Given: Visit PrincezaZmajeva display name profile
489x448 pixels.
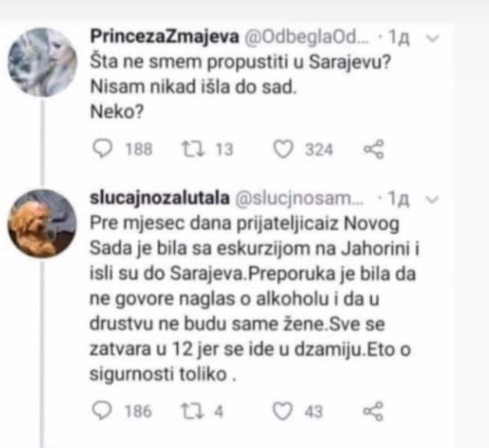Looking at the screenshot, I should pos(164,36).
